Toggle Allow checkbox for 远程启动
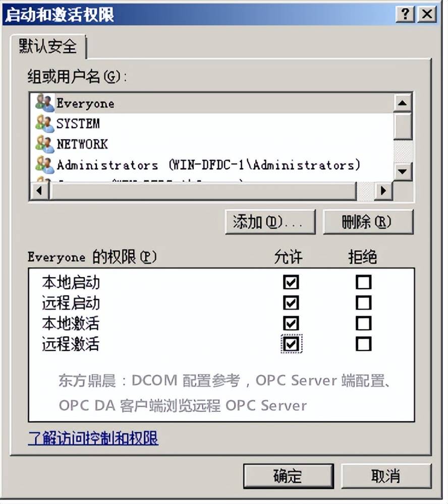This screenshot has width=448, height=504. (291, 303)
